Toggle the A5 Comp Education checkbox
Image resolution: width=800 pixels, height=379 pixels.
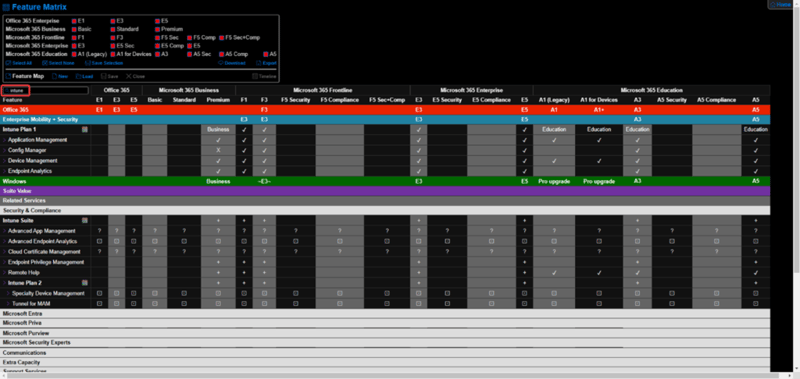[222, 54]
